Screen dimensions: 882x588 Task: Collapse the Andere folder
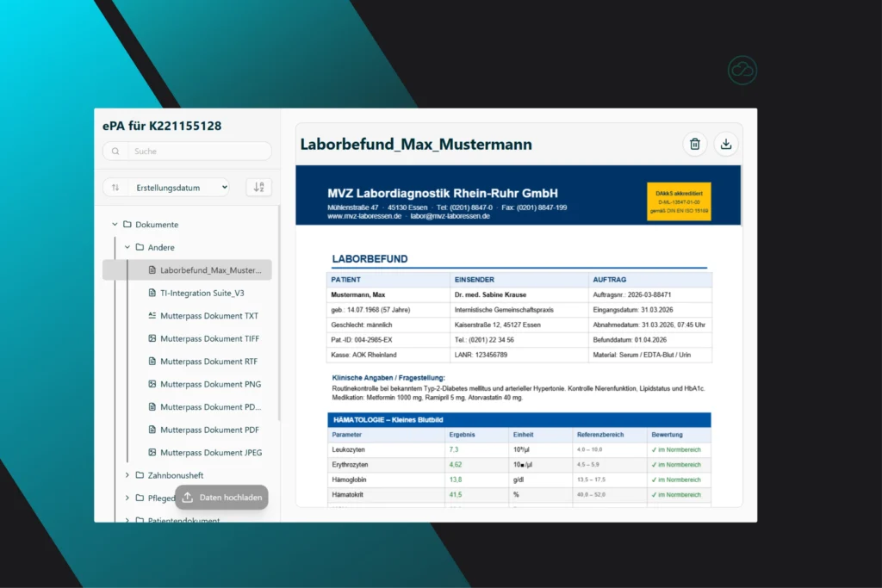pos(126,247)
